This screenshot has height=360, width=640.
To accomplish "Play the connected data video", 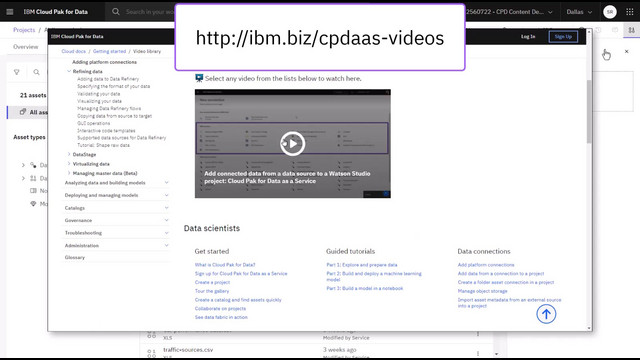I will pos(293,144).
